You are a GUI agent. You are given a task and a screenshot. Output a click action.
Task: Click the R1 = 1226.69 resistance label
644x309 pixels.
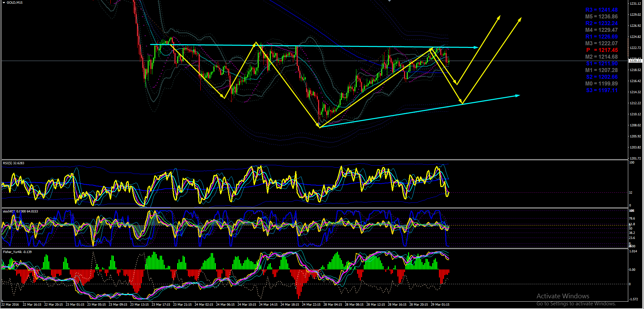tap(601, 37)
